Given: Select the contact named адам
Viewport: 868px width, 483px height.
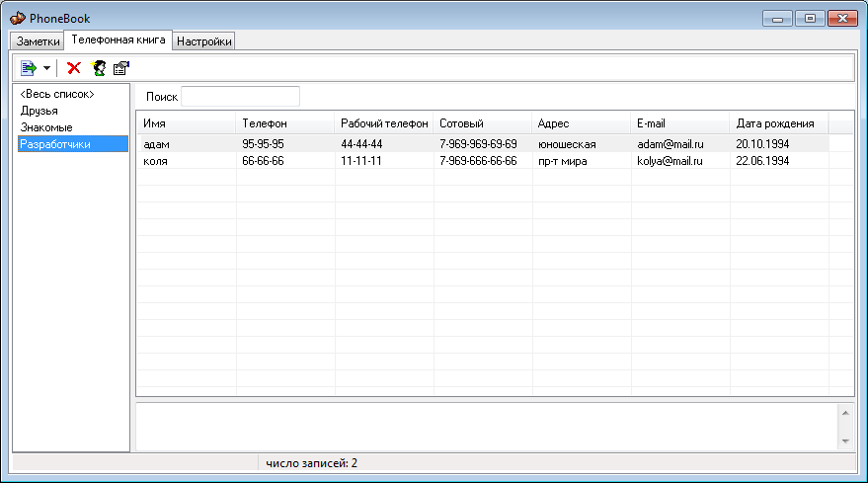Looking at the screenshot, I should [156, 144].
